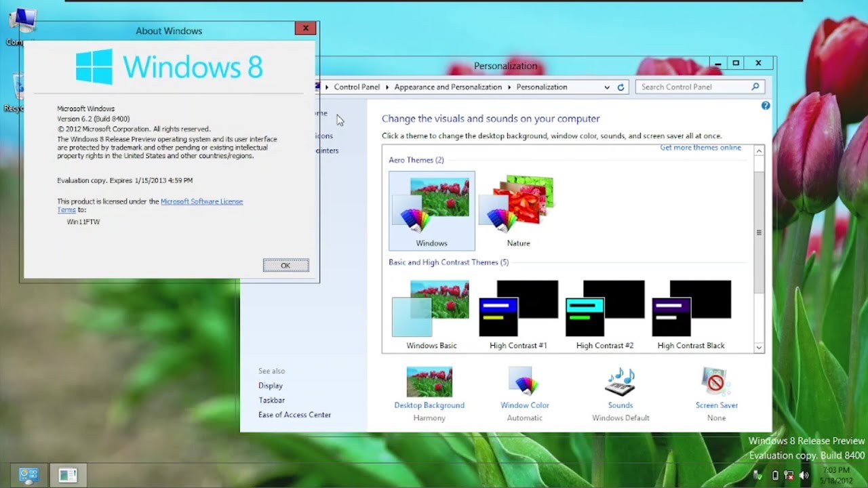Viewport: 868px width, 488px height.
Task: Select the Nature theme
Action: 518,211
